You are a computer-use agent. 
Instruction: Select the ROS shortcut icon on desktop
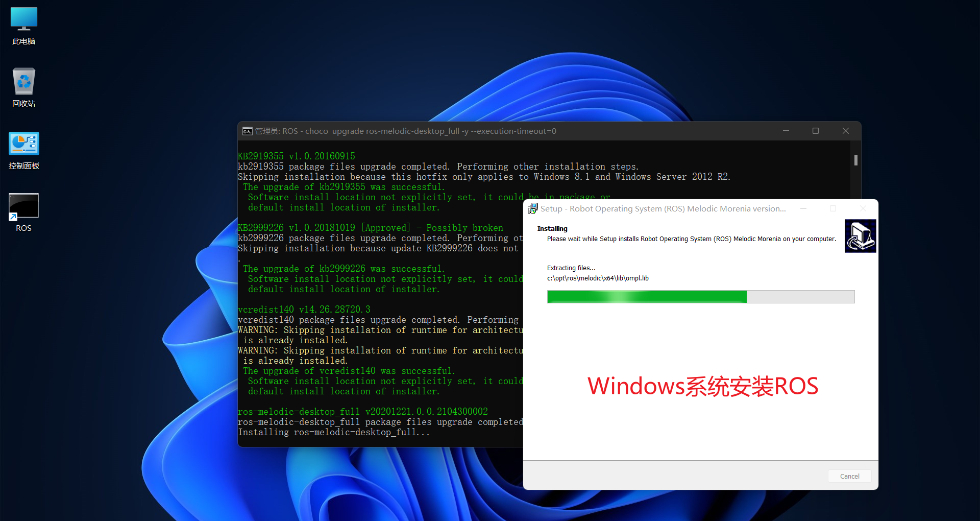pyautogui.click(x=24, y=212)
